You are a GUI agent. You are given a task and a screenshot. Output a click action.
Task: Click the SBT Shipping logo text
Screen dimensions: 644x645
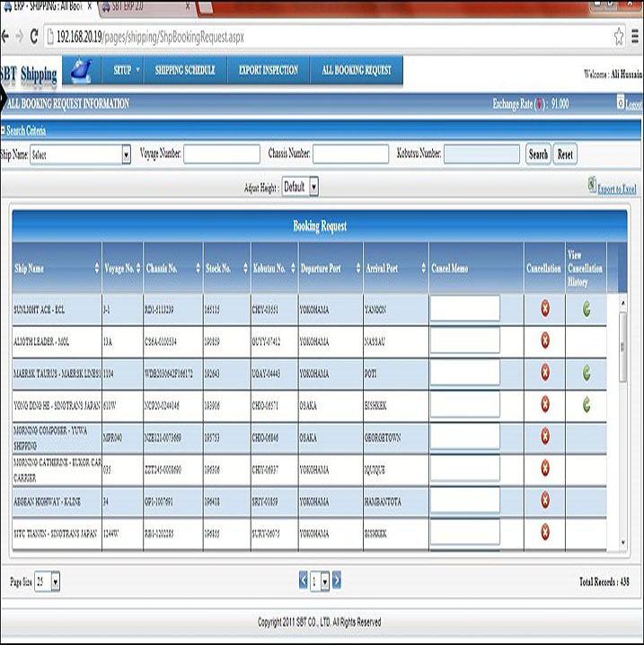point(29,74)
